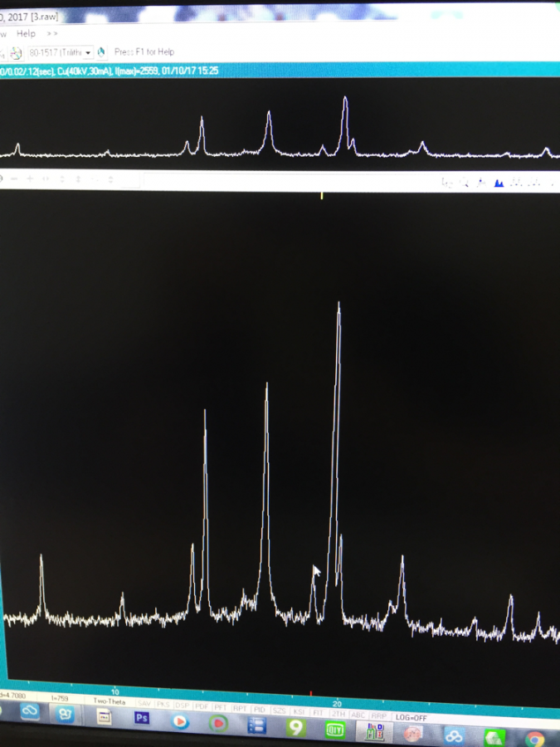Expand hidden menu items with >> chevron
Image resolution: width=560 pixels, height=747 pixels.
click(52, 33)
